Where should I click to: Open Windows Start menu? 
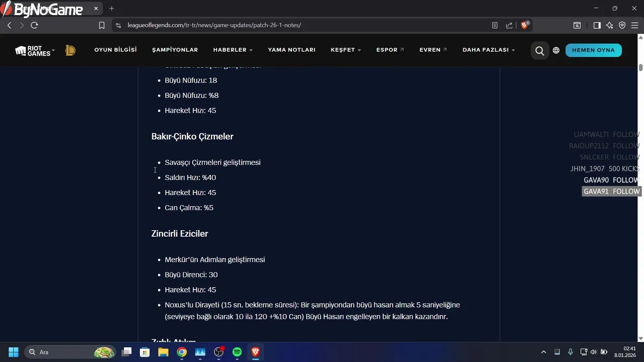[x=14, y=352]
